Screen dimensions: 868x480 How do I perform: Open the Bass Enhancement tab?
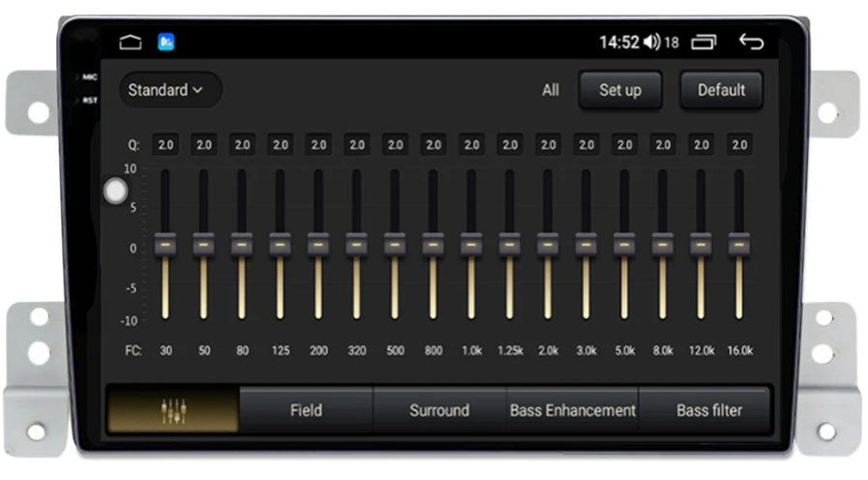pyautogui.click(x=572, y=410)
